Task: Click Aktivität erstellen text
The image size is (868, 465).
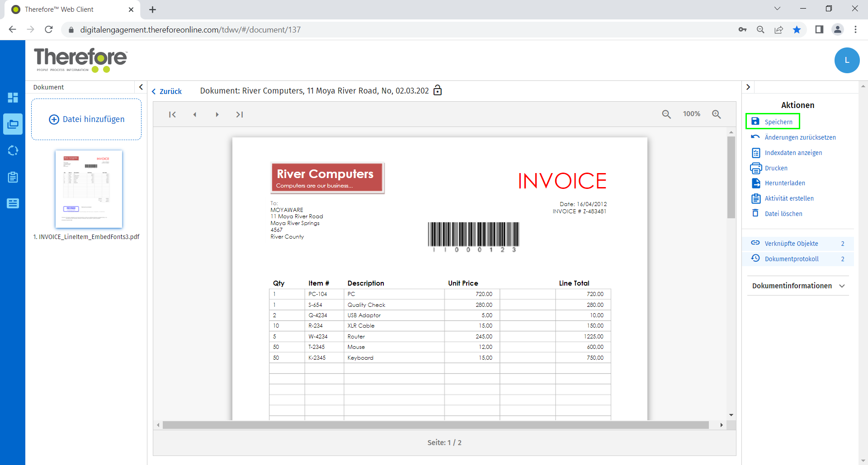Action: (x=789, y=198)
